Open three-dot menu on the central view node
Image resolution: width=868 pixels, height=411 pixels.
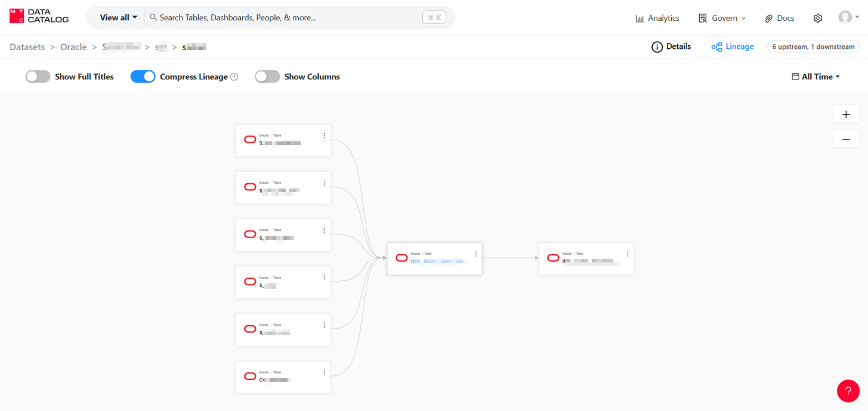pyautogui.click(x=475, y=254)
